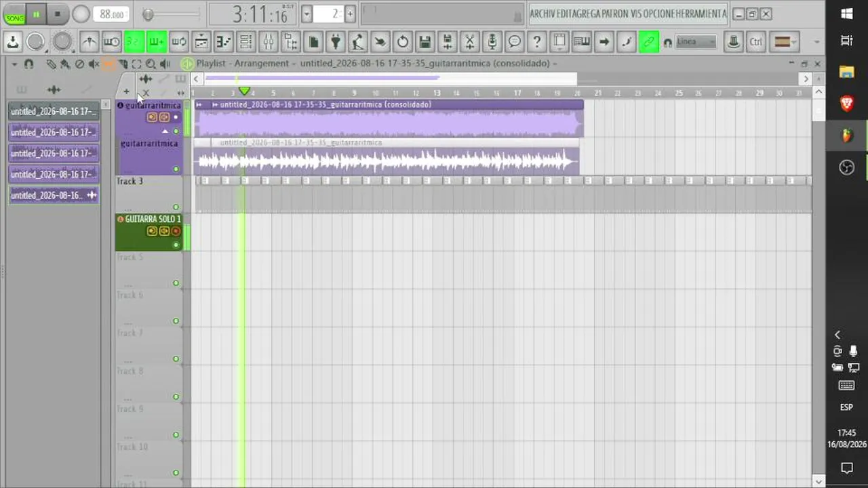
Task: Open the AGREGA menu
Action: tap(587, 14)
